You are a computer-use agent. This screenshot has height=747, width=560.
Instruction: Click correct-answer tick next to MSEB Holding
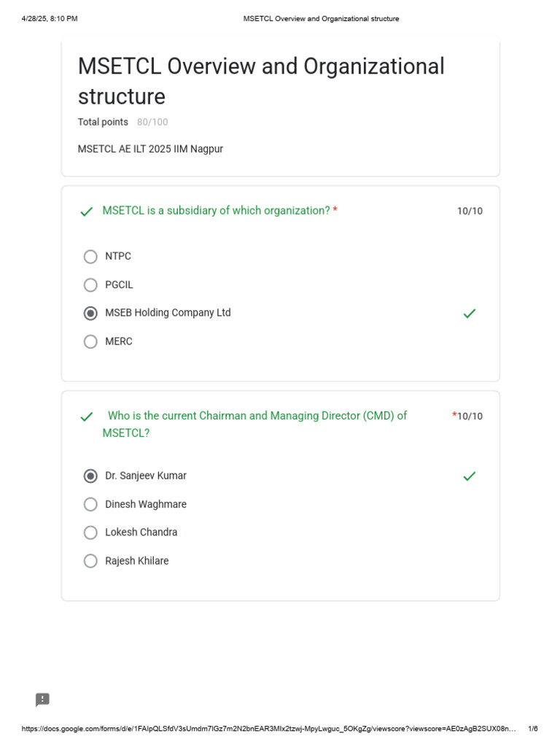pos(470,313)
